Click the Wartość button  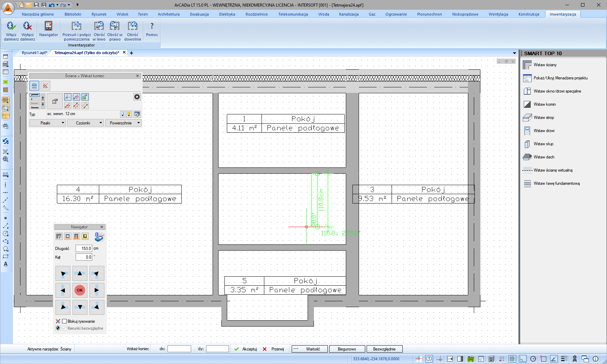(309, 349)
